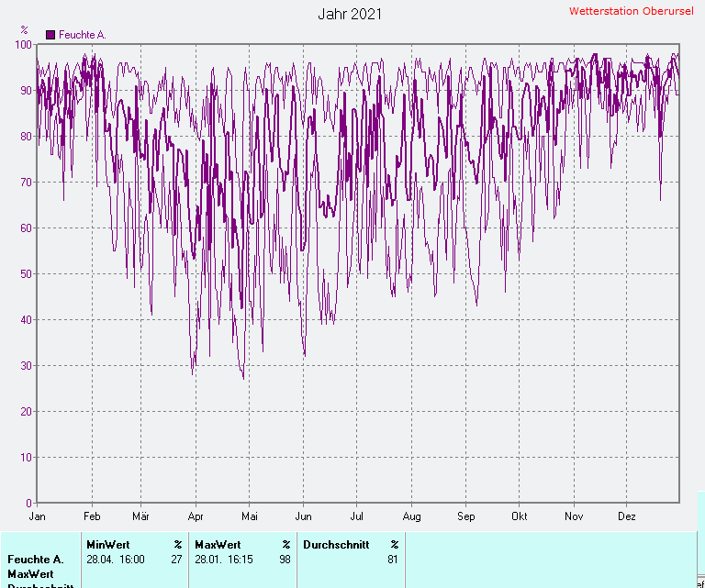Click the 'Dez' month axis label

coord(627,516)
